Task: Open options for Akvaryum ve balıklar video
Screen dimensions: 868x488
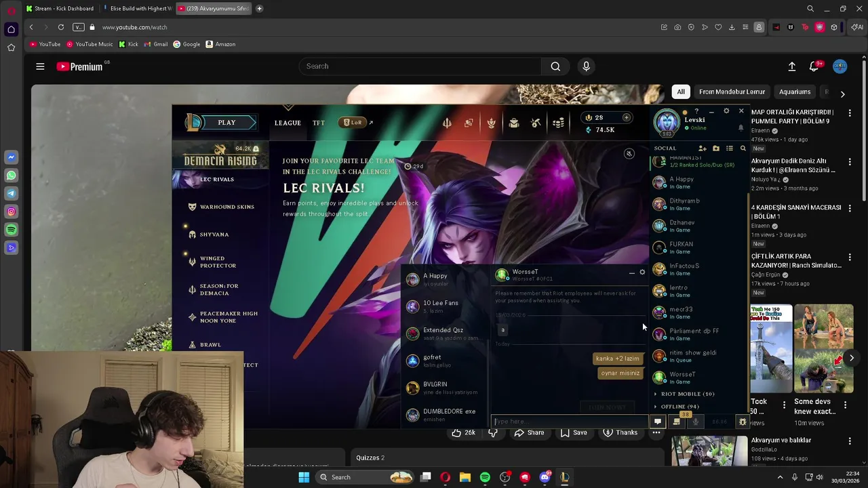Action: coord(850,441)
